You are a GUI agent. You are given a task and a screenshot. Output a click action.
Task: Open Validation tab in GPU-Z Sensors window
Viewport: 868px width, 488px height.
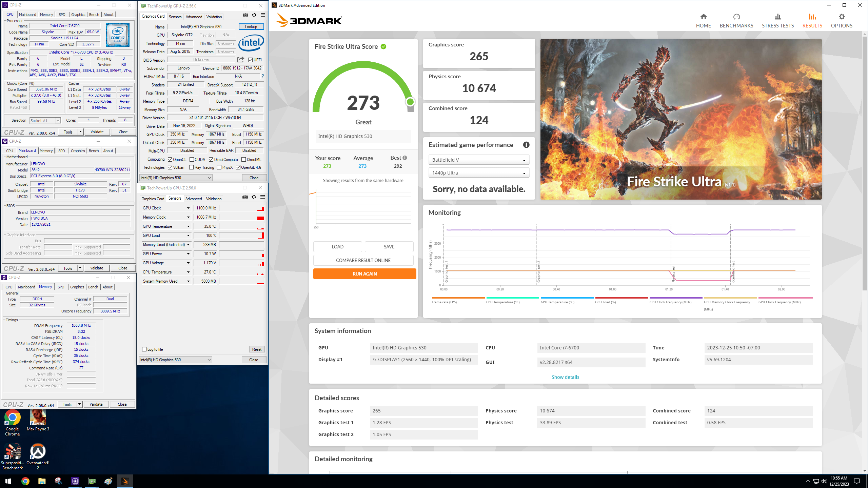pos(214,199)
